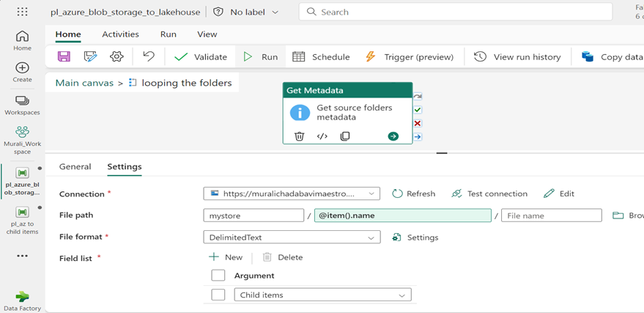The image size is (644, 313).
Task: Switch to the General tab
Action: 75,166
